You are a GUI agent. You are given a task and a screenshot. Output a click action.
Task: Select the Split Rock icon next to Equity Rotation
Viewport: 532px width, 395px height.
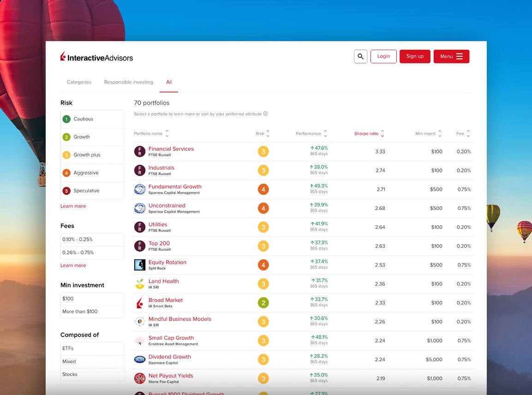[139, 265]
